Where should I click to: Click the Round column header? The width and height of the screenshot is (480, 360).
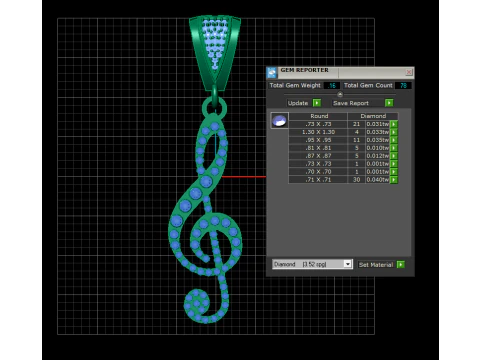pyautogui.click(x=319, y=116)
